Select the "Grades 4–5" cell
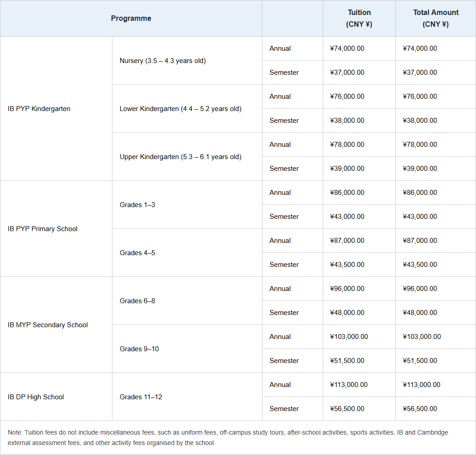Viewport: 476px width, 455px height. click(x=187, y=252)
